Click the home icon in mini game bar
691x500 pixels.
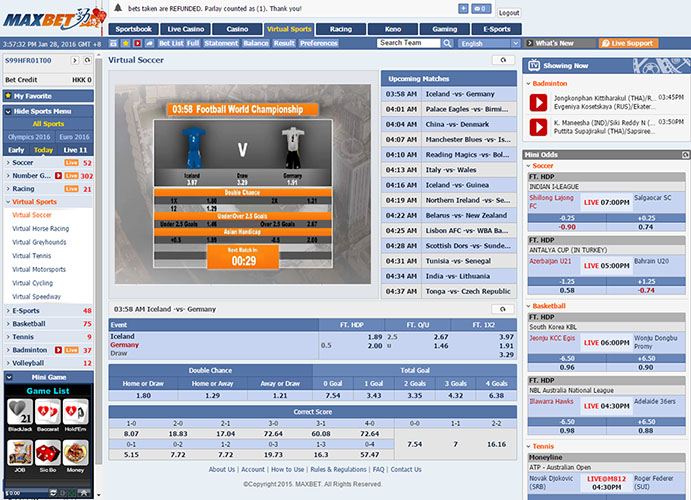pos(83,493)
